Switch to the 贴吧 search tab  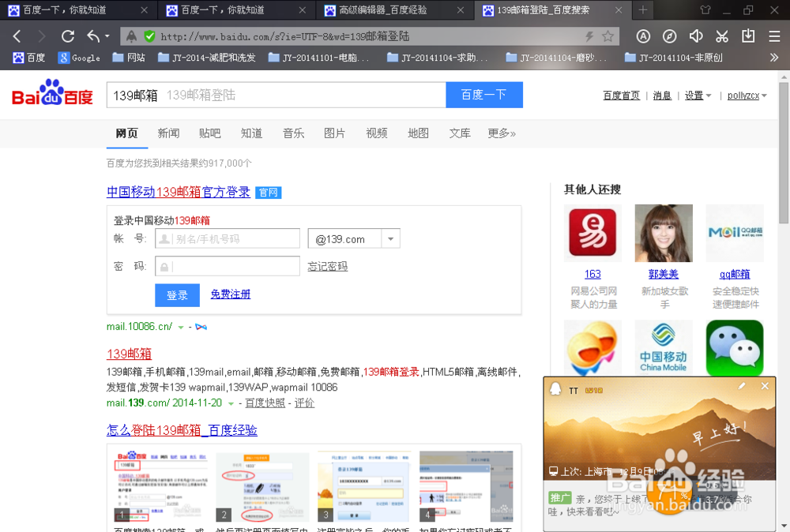(x=209, y=133)
